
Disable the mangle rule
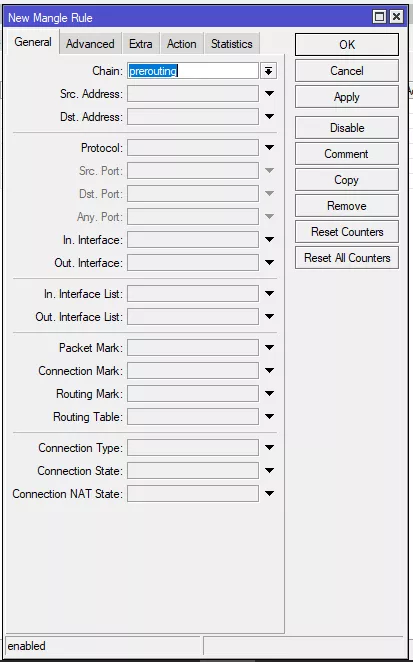(347, 128)
